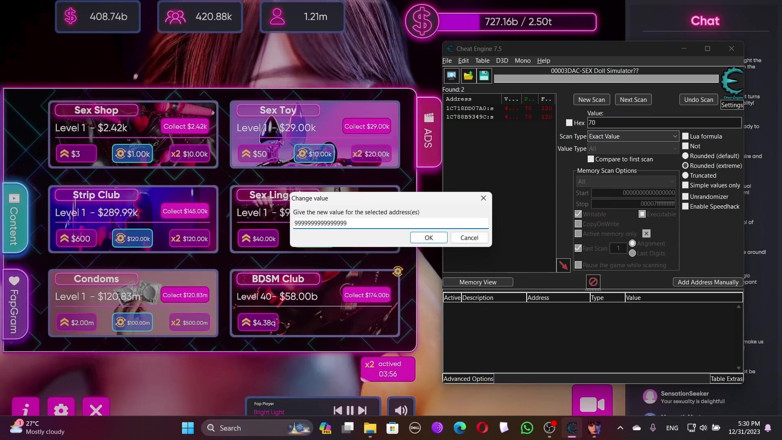Open the Value Type dropdown
The image size is (782, 440).
click(633, 149)
